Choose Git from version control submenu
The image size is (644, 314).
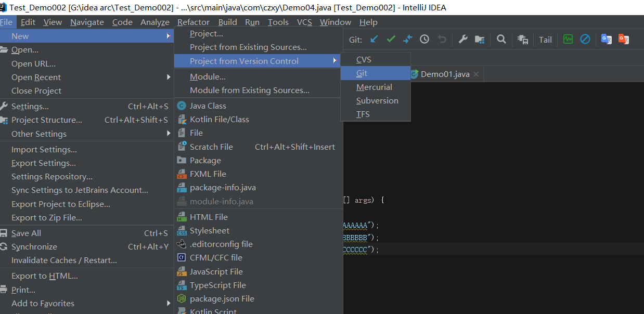pos(376,73)
